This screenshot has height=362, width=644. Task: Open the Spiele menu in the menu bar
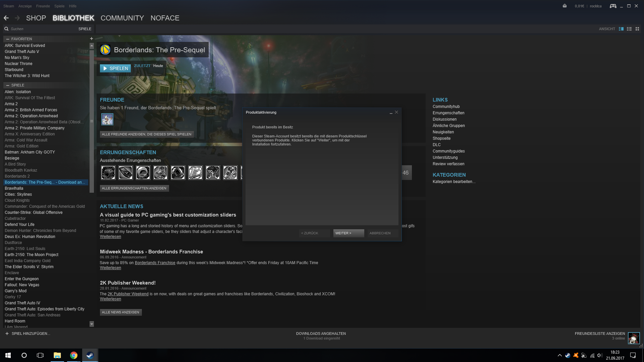tap(59, 6)
